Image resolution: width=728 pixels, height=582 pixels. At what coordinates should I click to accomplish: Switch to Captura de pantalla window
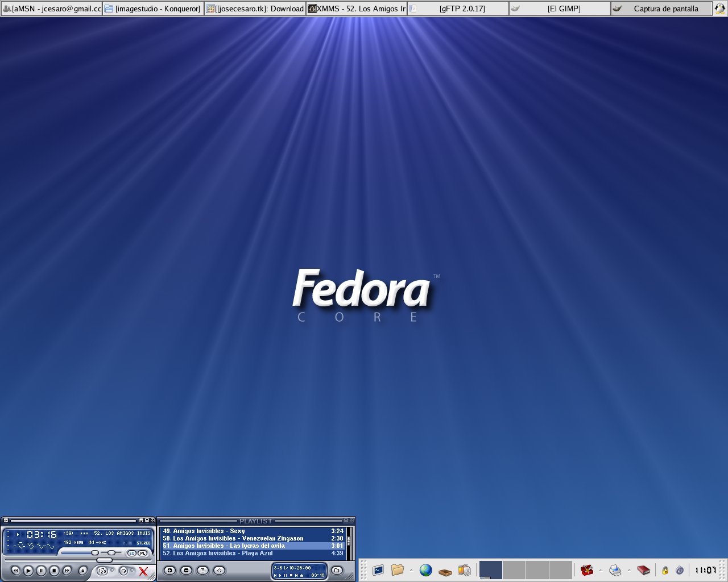[x=661, y=9]
